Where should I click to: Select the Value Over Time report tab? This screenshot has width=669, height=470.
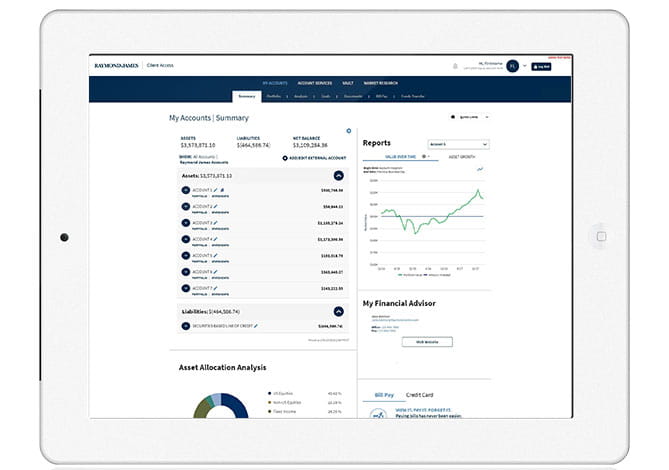pyautogui.click(x=400, y=157)
